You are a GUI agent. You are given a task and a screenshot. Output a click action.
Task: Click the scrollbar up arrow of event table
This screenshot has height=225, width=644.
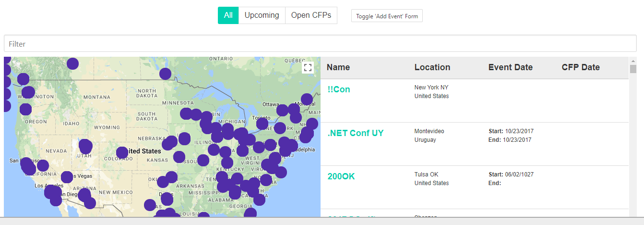[633, 61]
